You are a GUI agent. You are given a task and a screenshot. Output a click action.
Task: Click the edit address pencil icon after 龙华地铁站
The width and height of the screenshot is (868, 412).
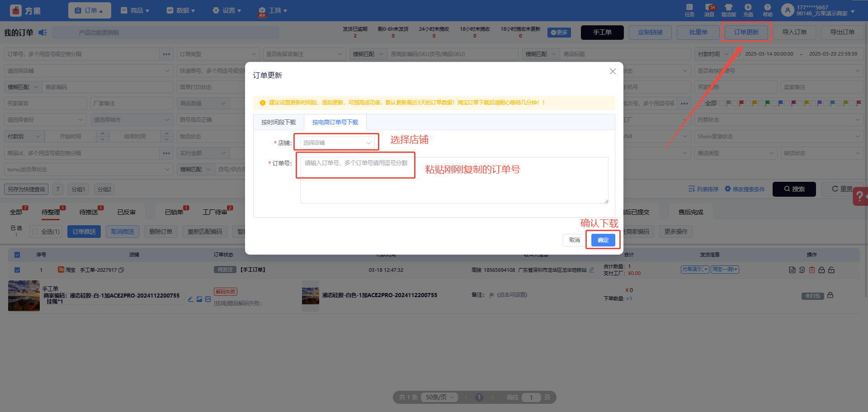click(591, 270)
